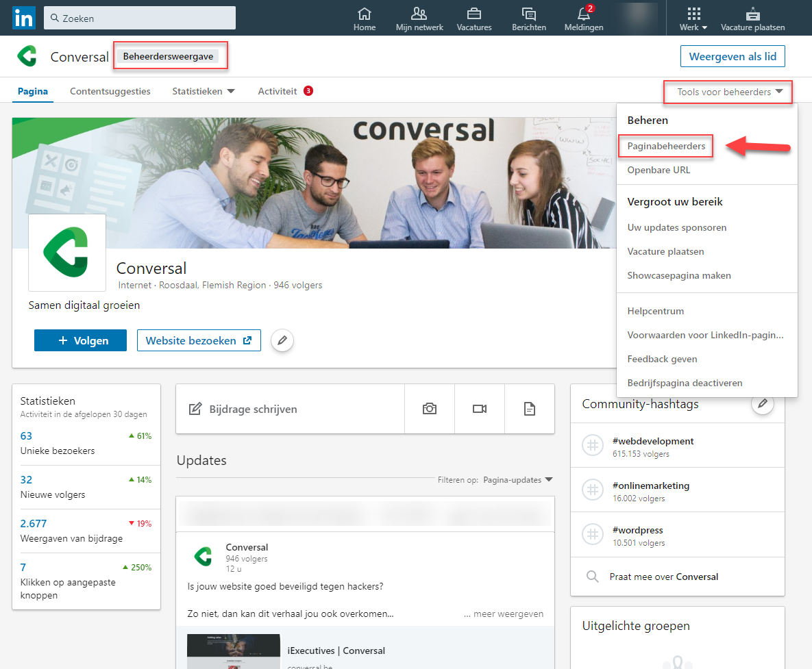Click the Beheerdersweergave label
Viewport: 812px width, 669px height.
click(x=169, y=56)
